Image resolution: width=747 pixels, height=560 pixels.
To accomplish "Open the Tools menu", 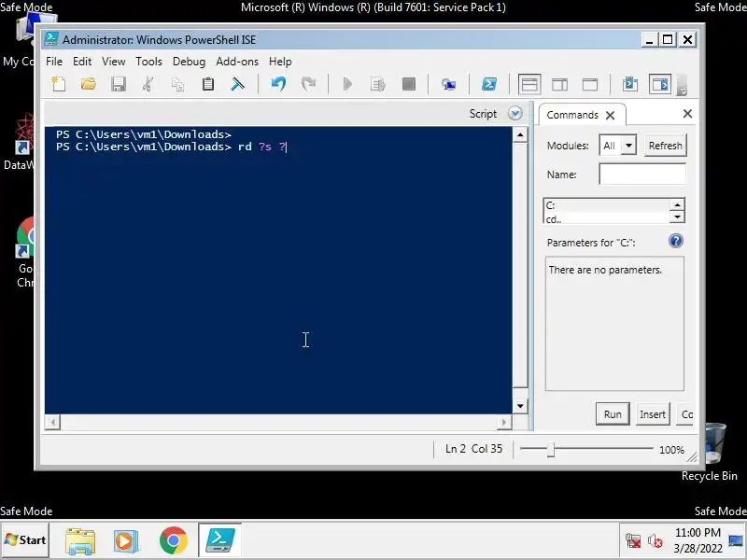I will pos(148,62).
